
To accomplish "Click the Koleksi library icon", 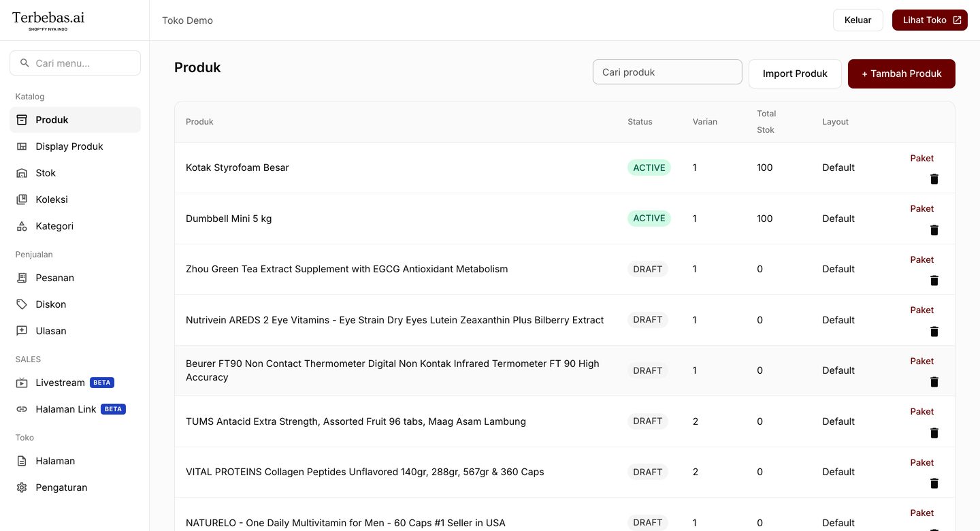I will [22, 199].
